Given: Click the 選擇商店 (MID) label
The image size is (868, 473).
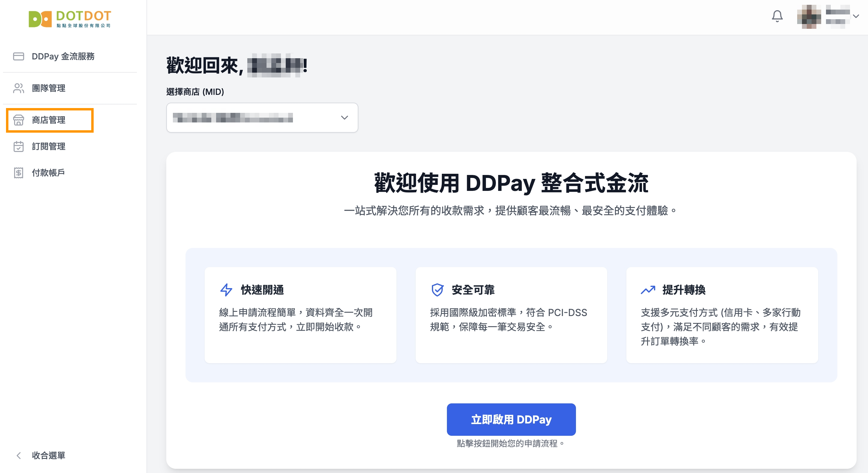Looking at the screenshot, I should click(x=195, y=92).
